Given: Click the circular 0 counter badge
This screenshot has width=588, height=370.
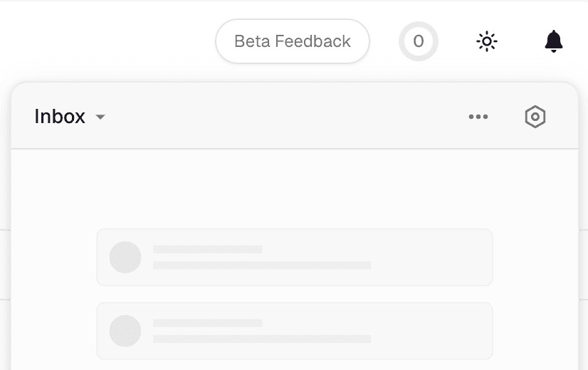Looking at the screenshot, I should tap(419, 41).
